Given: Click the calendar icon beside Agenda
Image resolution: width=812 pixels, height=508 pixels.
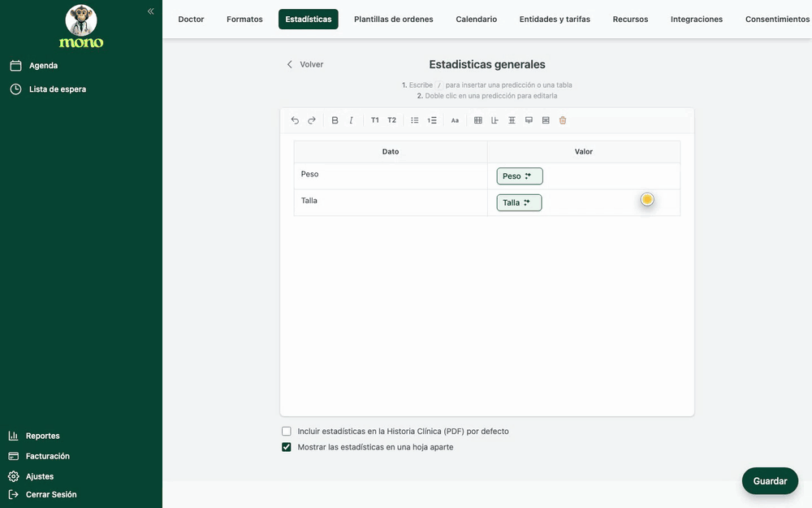Looking at the screenshot, I should point(16,65).
